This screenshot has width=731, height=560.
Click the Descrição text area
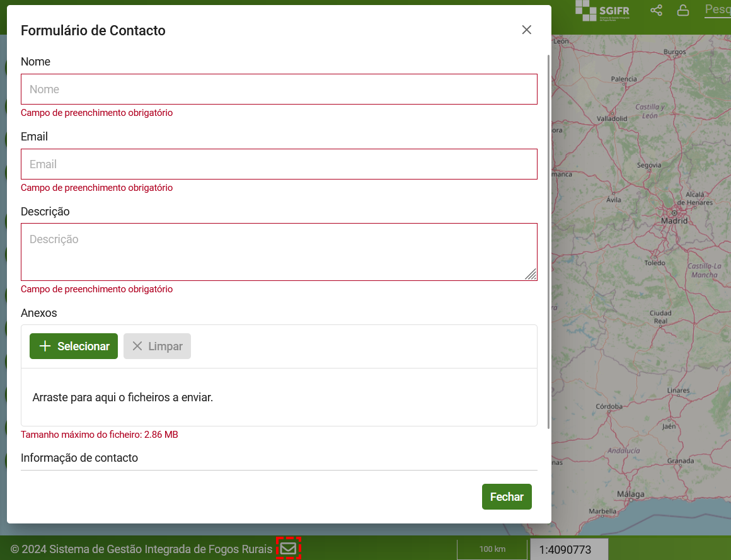tap(279, 251)
